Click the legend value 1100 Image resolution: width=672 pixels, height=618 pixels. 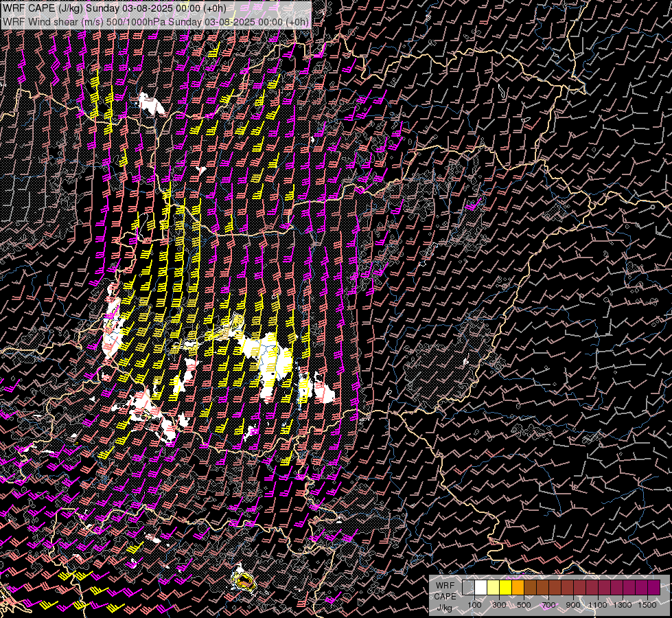click(597, 605)
